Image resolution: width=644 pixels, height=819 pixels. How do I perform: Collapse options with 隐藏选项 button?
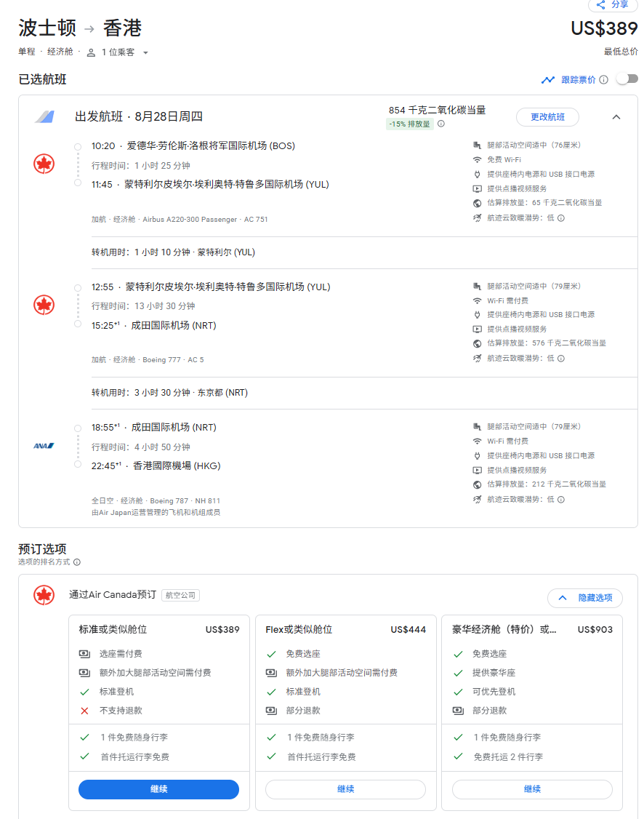[584, 598]
